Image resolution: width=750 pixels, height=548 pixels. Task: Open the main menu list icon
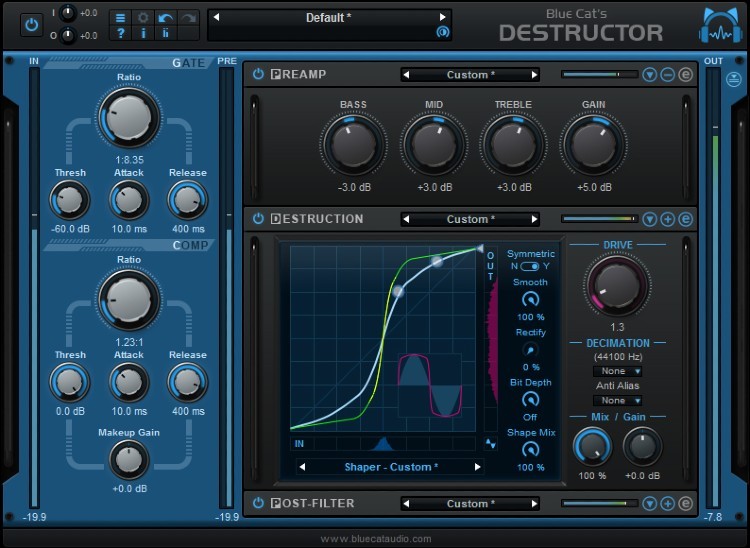(120, 18)
